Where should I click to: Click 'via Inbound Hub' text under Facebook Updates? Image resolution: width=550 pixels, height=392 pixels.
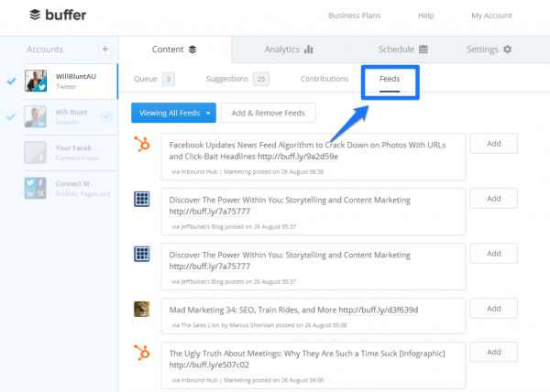[194, 171]
